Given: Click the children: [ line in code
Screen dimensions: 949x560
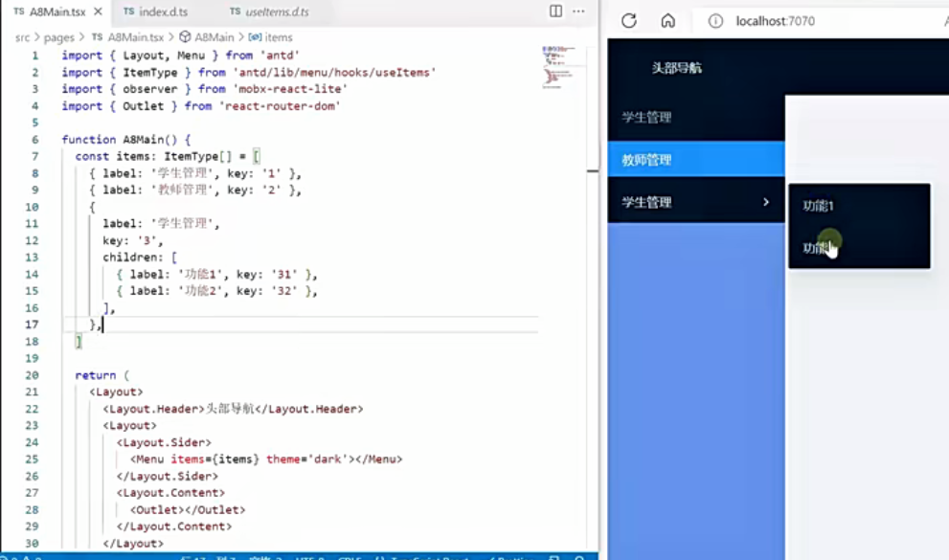Looking at the screenshot, I should [140, 257].
